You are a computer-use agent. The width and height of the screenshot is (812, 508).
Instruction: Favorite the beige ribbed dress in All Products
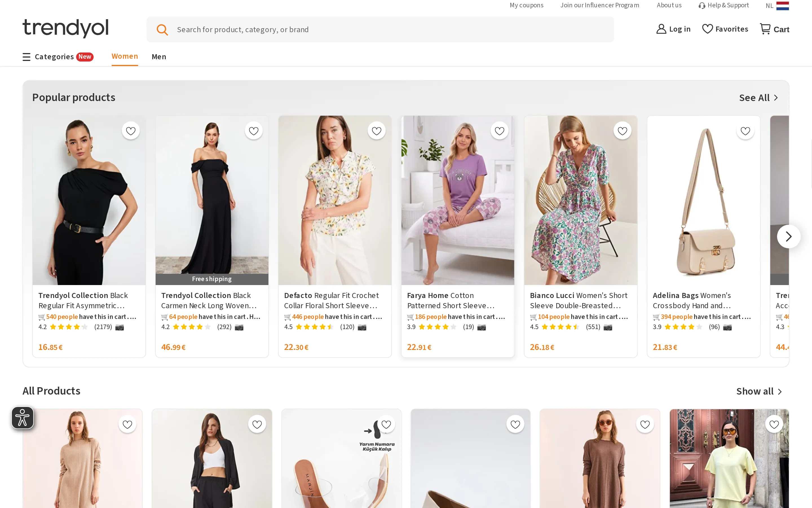click(x=127, y=424)
